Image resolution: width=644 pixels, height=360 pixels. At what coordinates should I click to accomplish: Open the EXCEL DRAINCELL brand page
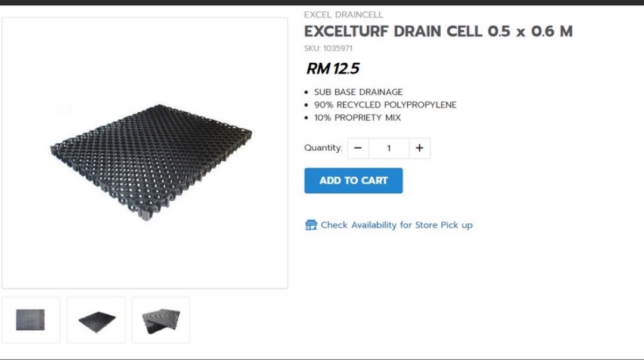pos(344,14)
